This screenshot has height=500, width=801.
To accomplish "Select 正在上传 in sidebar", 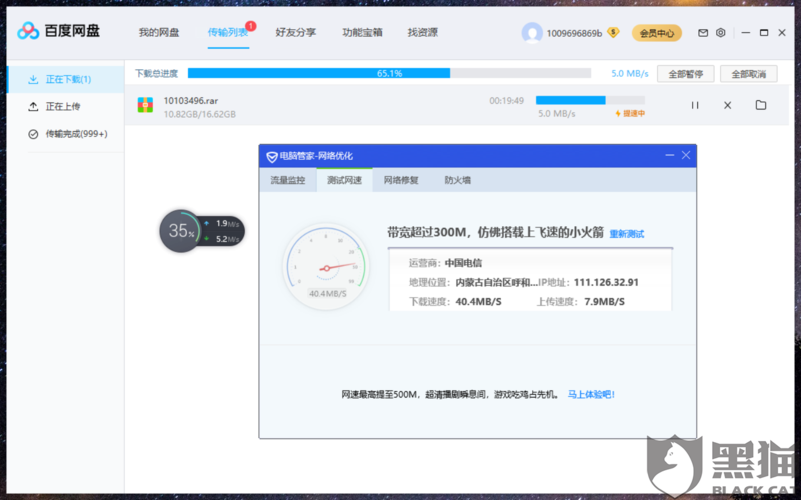I will 66,106.
